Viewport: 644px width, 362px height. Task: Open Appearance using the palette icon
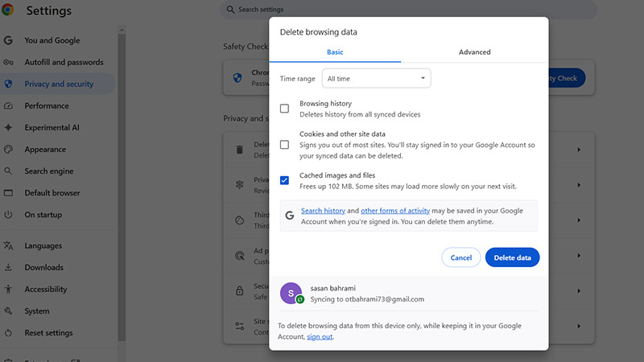tap(8, 149)
